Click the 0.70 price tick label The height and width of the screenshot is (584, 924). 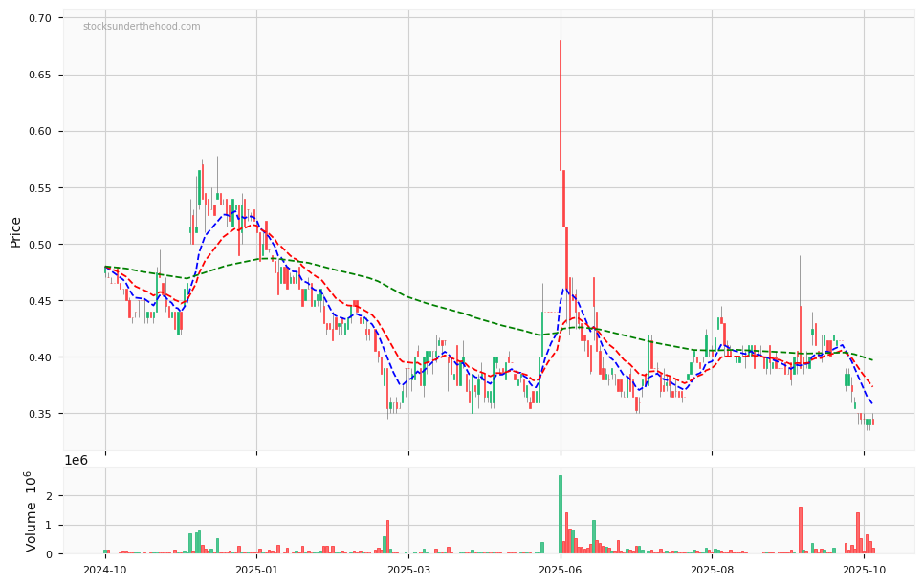[39, 19]
